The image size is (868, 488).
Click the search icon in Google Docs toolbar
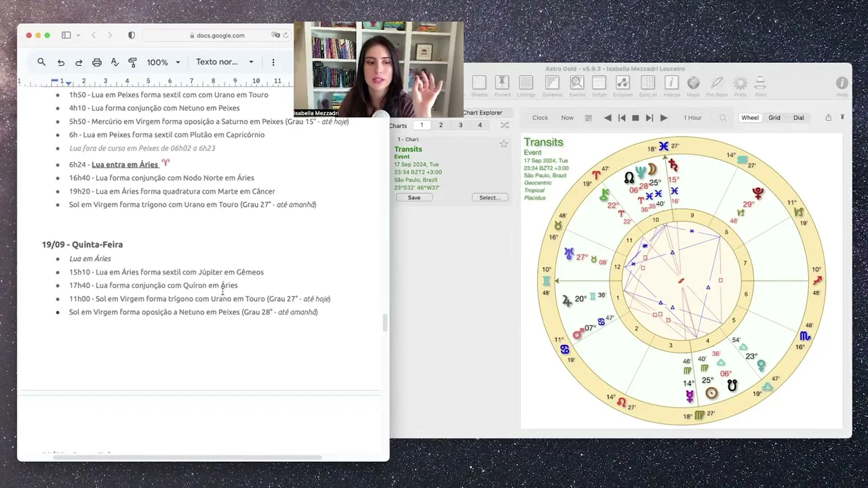point(41,62)
